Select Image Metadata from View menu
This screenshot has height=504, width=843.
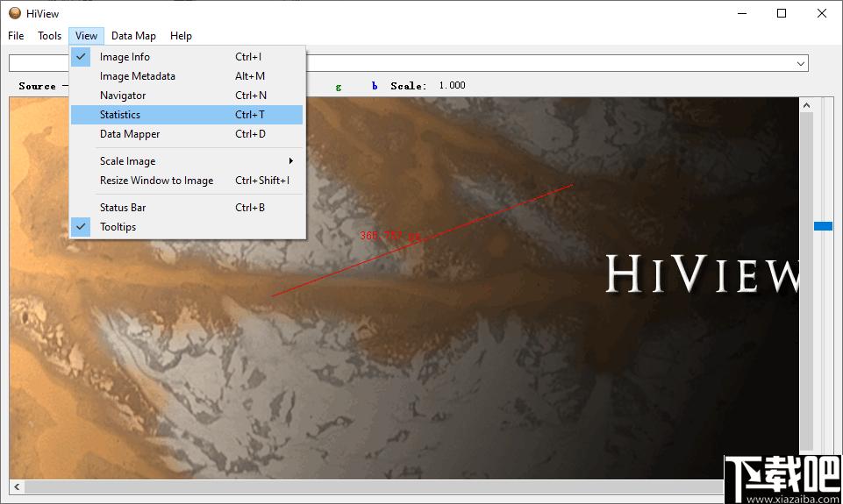coord(187,75)
